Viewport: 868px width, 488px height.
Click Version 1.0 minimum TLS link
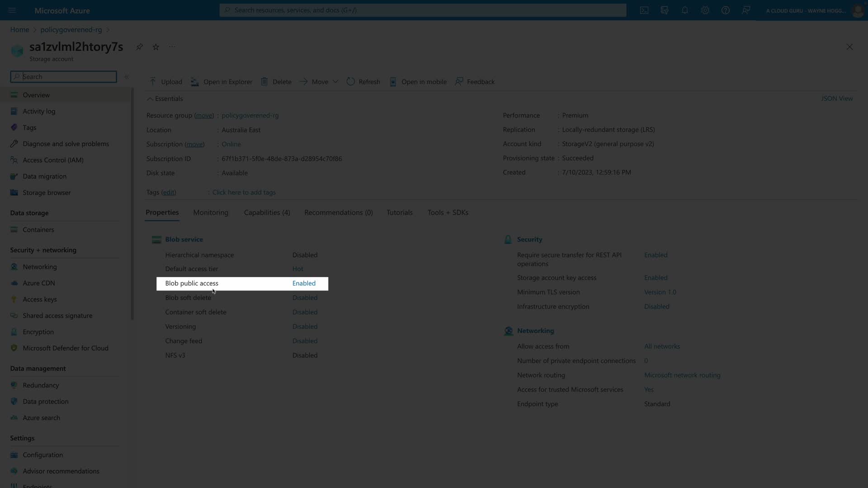660,292
